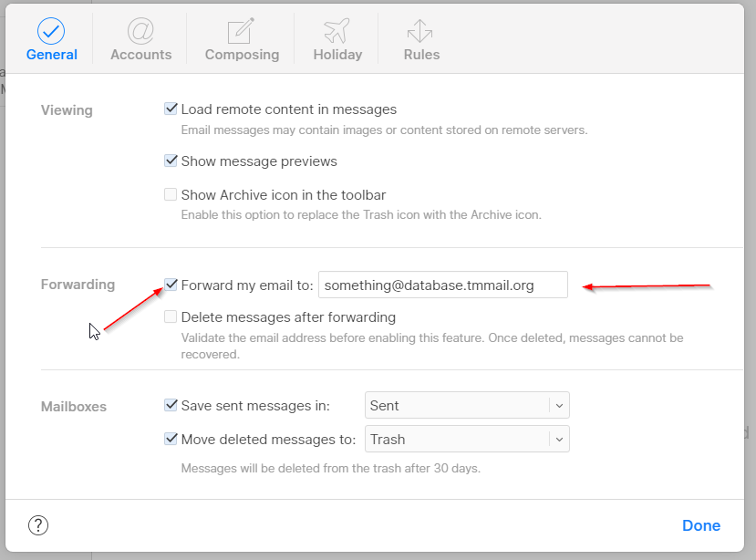Click the 'Mailboxes' section heading
Viewport: 756px width, 560px height.
[73, 407]
